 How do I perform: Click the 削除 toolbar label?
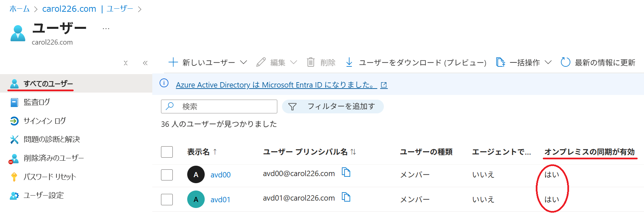(328, 63)
